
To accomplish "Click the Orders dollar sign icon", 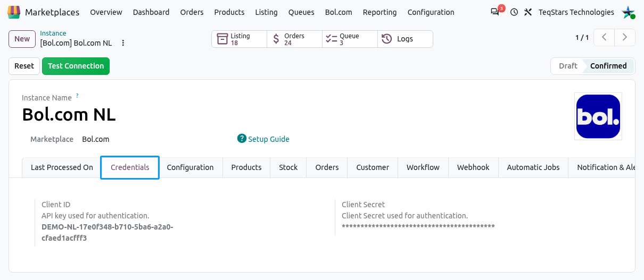I will coord(276,39).
